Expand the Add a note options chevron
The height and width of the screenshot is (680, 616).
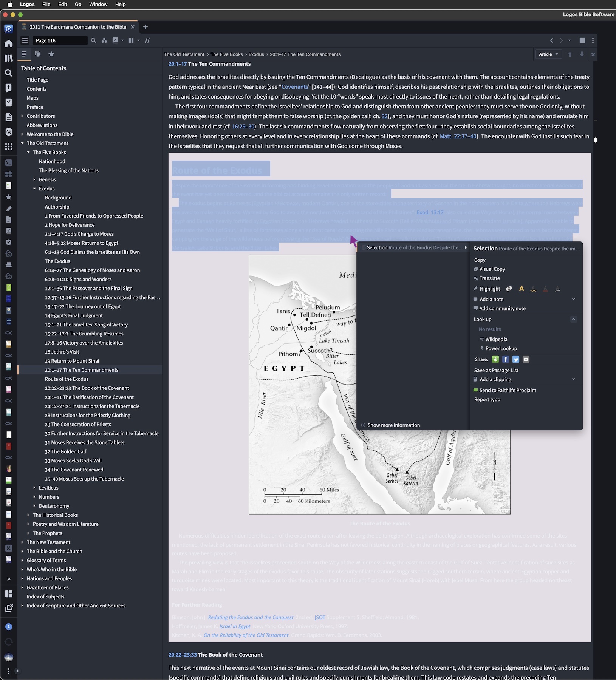574,299
